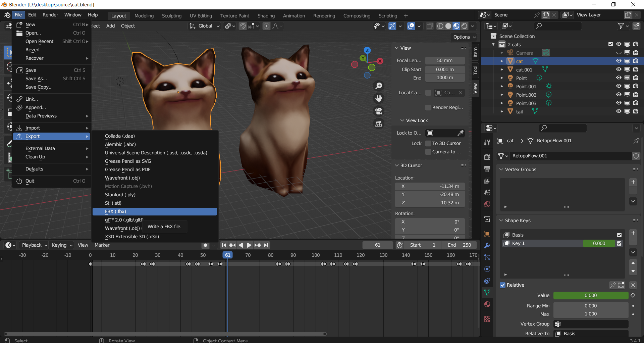
Task: Open the Tool sidebar tab
Action: [475, 70]
